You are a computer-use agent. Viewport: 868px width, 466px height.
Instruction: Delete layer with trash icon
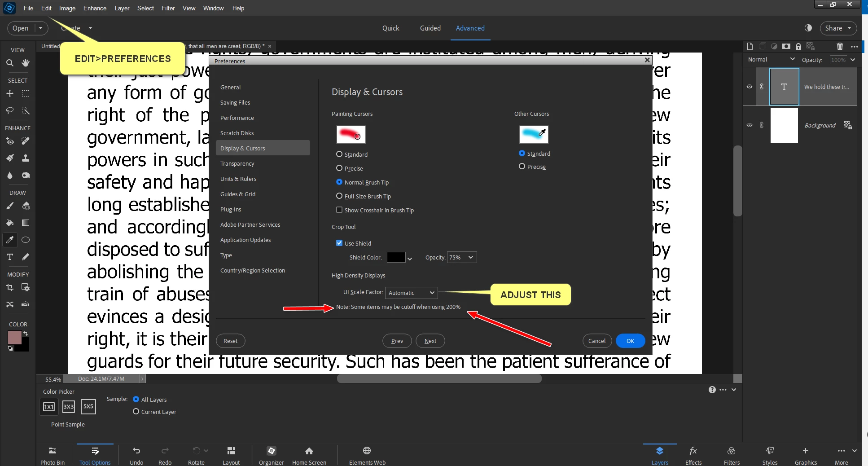pos(840,46)
